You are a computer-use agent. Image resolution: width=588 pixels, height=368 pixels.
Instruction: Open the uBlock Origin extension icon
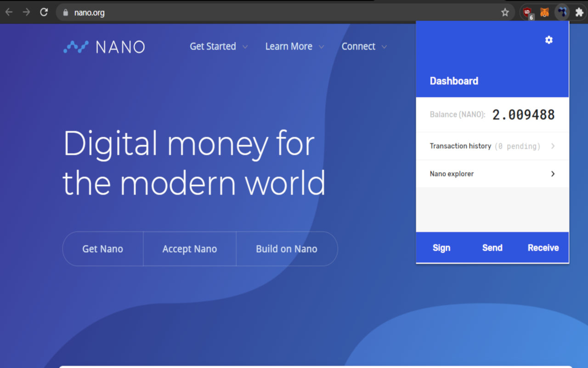528,12
